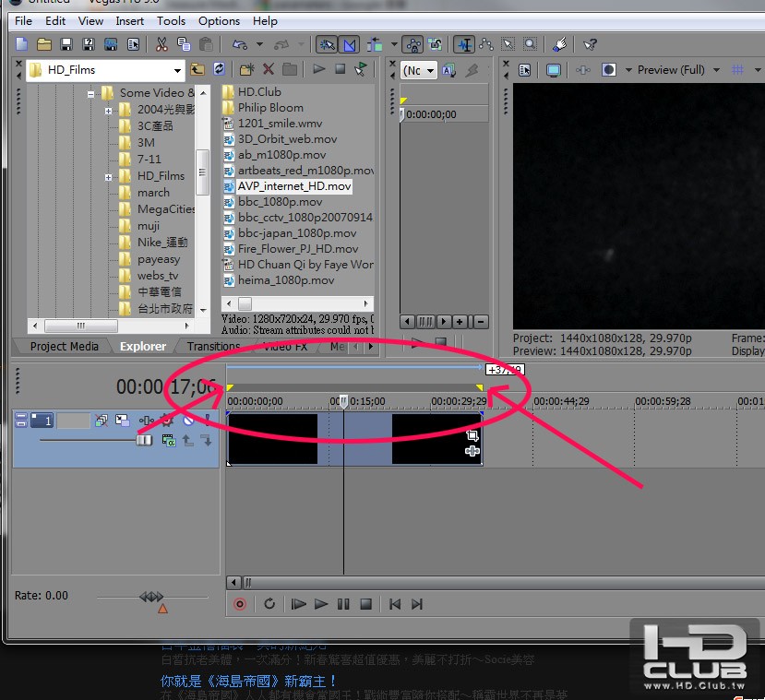Screen dimensions: 765x700
Task: Toggle Split Screen View in preview
Action: coord(609,70)
